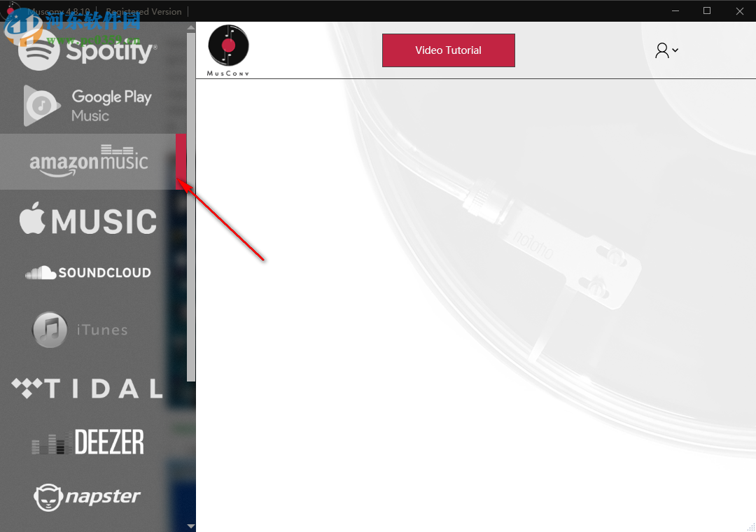
Task: Select the Spotify service logo
Action: point(87,51)
